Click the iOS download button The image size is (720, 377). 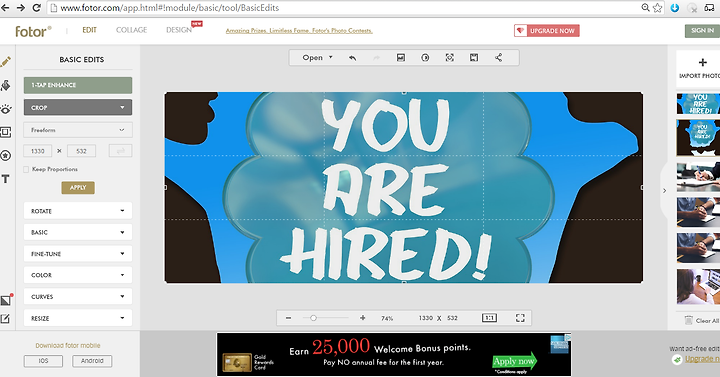pyautogui.click(x=43, y=361)
